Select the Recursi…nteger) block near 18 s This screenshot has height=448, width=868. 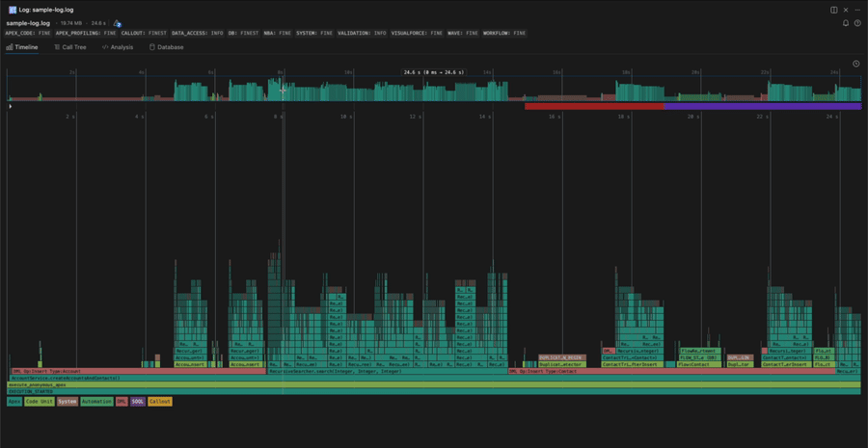point(640,351)
